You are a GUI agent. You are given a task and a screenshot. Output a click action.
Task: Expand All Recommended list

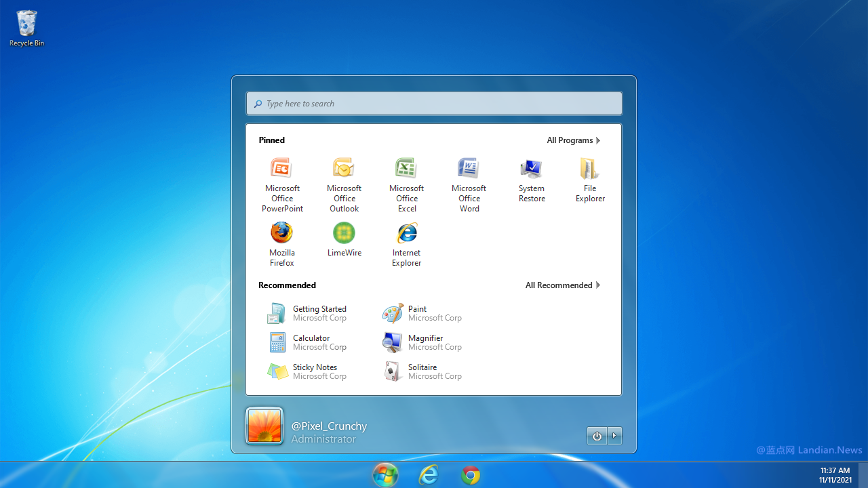(x=563, y=285)
